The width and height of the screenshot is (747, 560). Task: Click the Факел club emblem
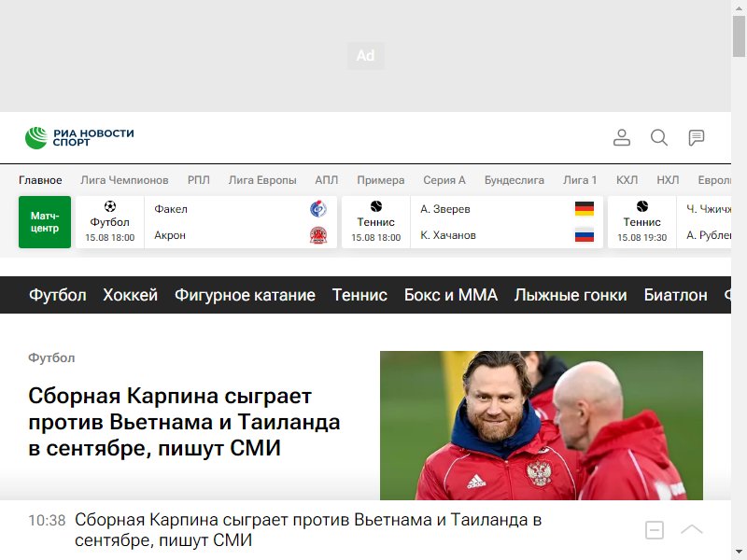coord(318,208)
